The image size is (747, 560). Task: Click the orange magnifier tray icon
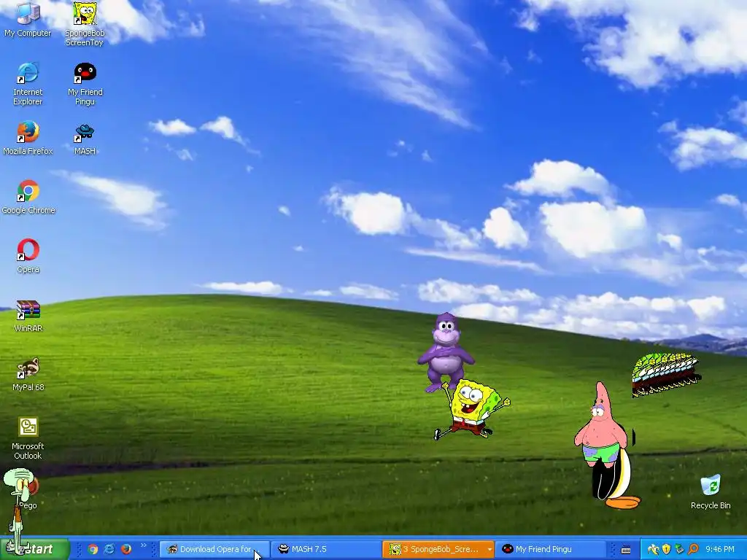[693, 549]
